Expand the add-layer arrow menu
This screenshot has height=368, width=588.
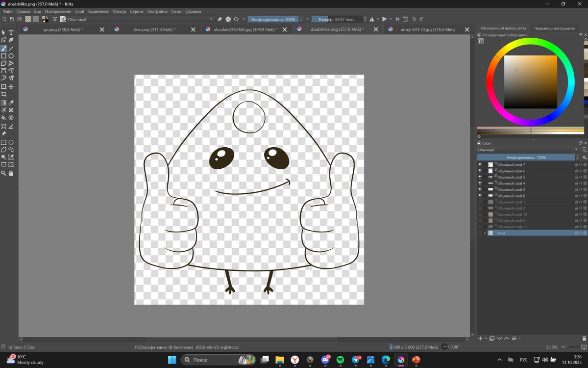486,338
